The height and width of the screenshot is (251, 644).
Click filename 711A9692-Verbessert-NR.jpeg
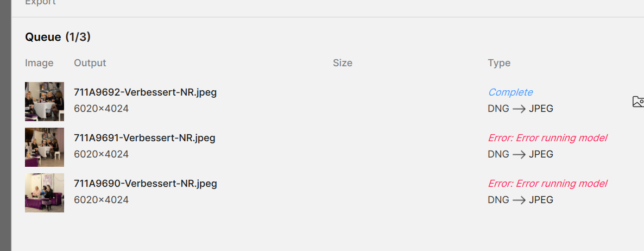[x=145, y=92]
